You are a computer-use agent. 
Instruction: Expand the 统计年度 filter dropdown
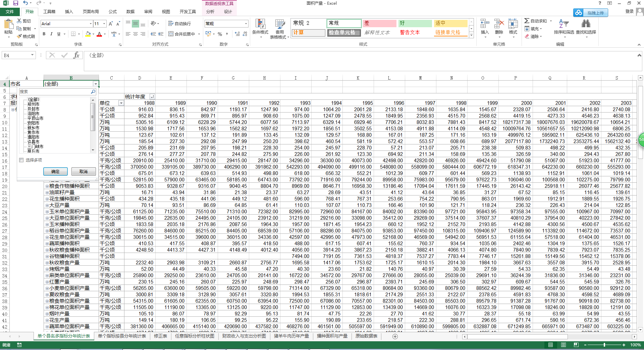(152, 97)
